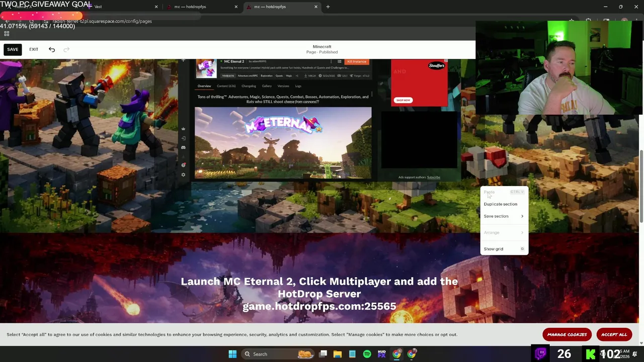Choose Duplicate section from the context menu
Viewport: 644px width, 362px height.
tap(501, 204)
